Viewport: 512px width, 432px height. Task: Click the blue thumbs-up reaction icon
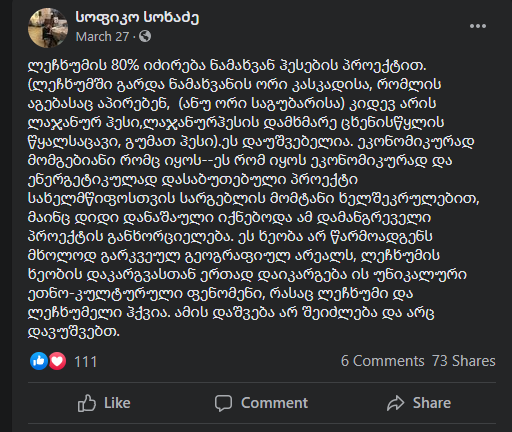coord(39,361)
